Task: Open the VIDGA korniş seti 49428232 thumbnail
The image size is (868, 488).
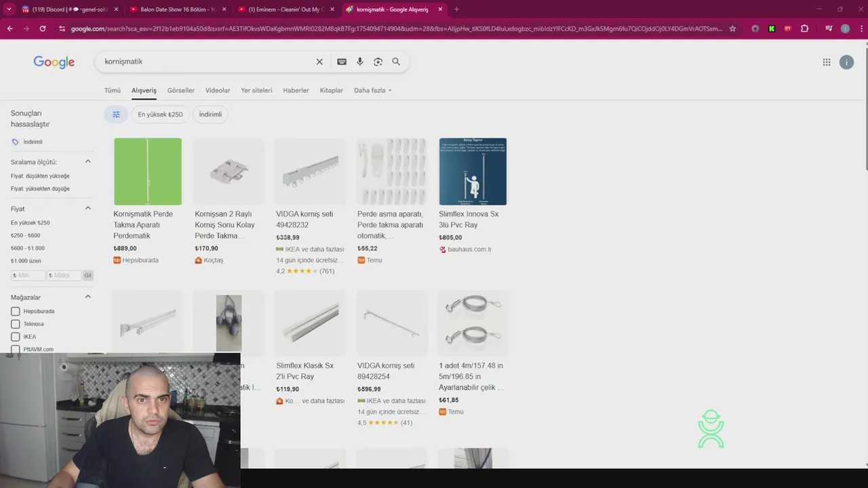Action: [x=311, y=171]
